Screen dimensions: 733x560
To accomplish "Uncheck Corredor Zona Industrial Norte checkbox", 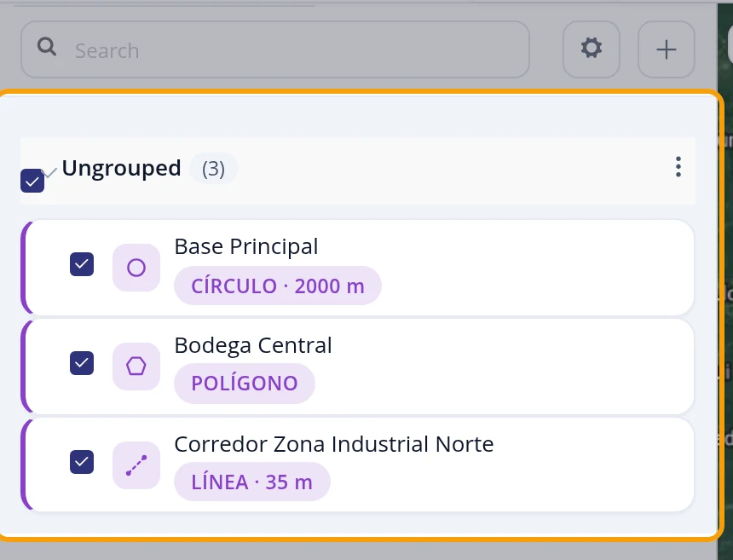I will click(82, 462).
